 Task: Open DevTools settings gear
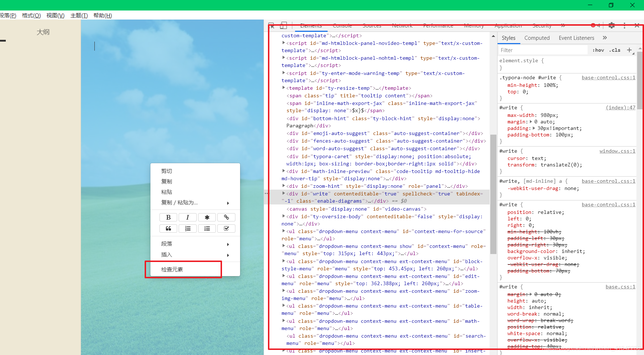(x=611, y=25)
